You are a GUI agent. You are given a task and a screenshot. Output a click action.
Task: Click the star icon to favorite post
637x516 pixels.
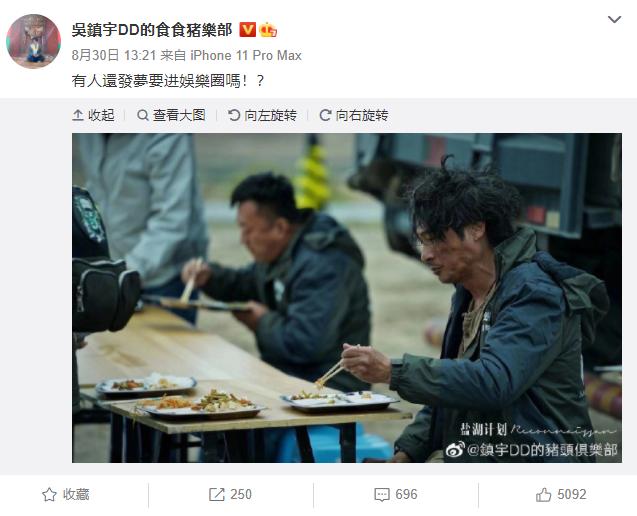click(49, 494)
